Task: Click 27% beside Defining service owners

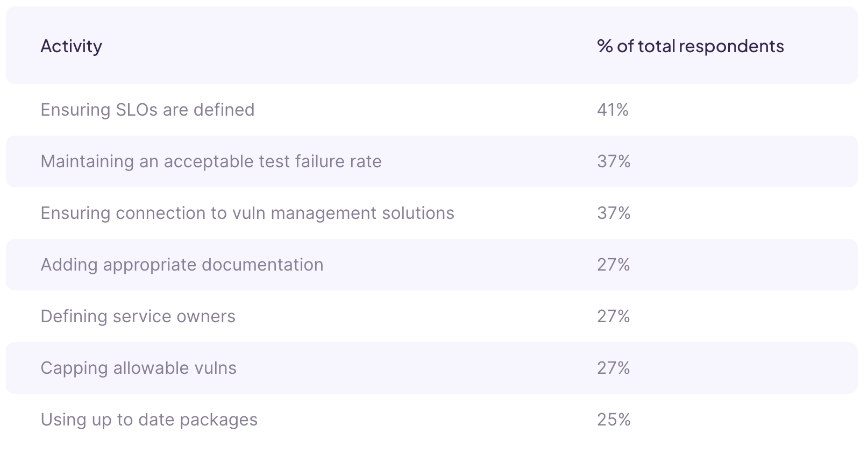Action: [x=613, y=316]
